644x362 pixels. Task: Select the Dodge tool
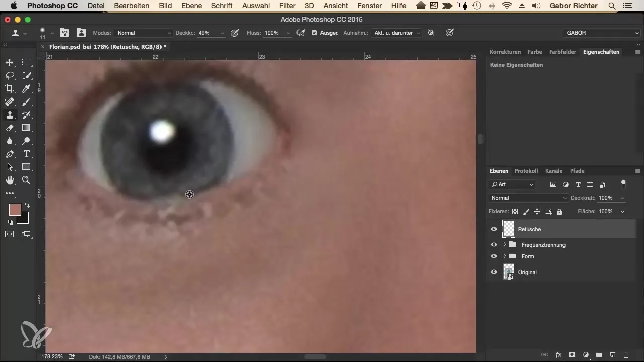click(x=26, y=141)
